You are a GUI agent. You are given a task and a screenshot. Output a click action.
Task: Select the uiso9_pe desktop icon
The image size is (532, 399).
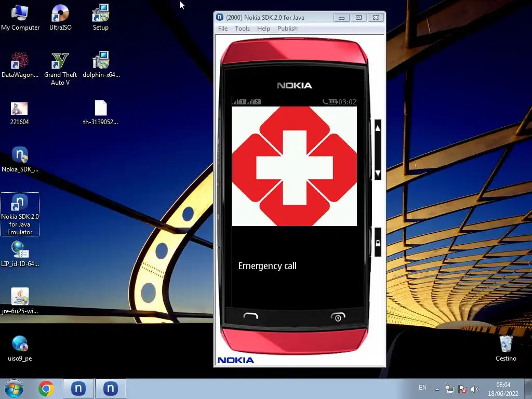click(20, 348)
